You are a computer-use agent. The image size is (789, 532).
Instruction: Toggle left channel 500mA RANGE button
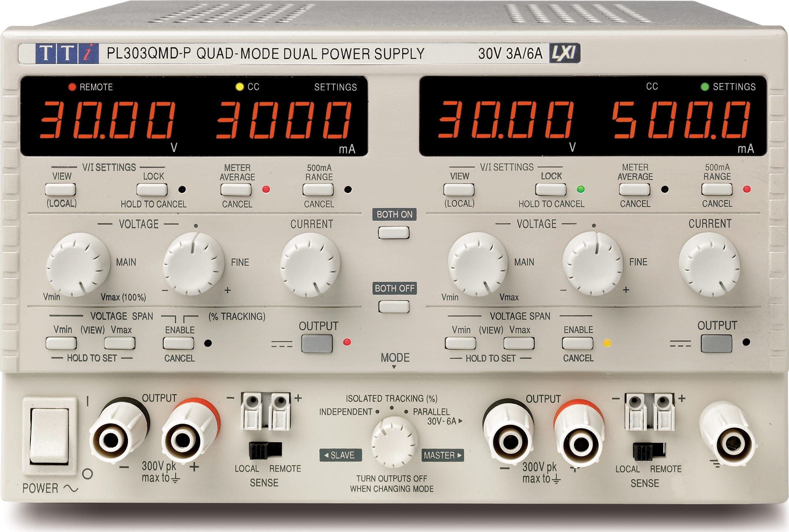tap(318, 189)
